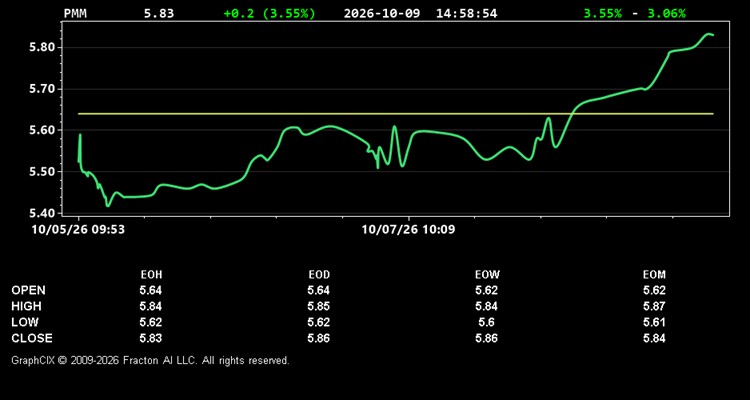Click the EOW open value 5.62
This screenshot has height=400, width=750.
[486, 290]
